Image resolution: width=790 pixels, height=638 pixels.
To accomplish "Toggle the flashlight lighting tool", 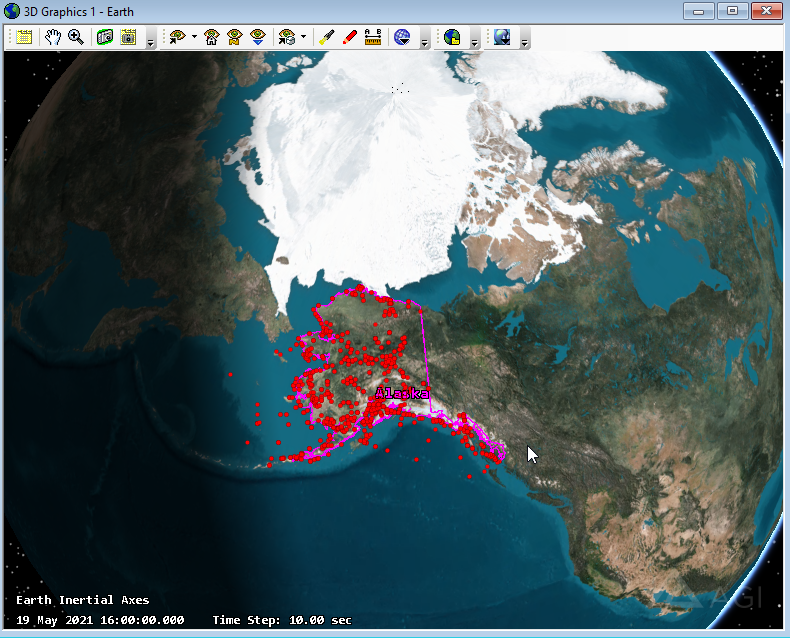I will point(326,37).
